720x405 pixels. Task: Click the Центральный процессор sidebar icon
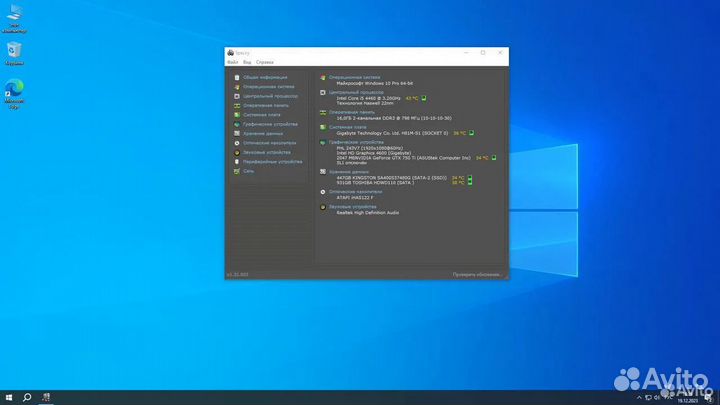point(237,96)
